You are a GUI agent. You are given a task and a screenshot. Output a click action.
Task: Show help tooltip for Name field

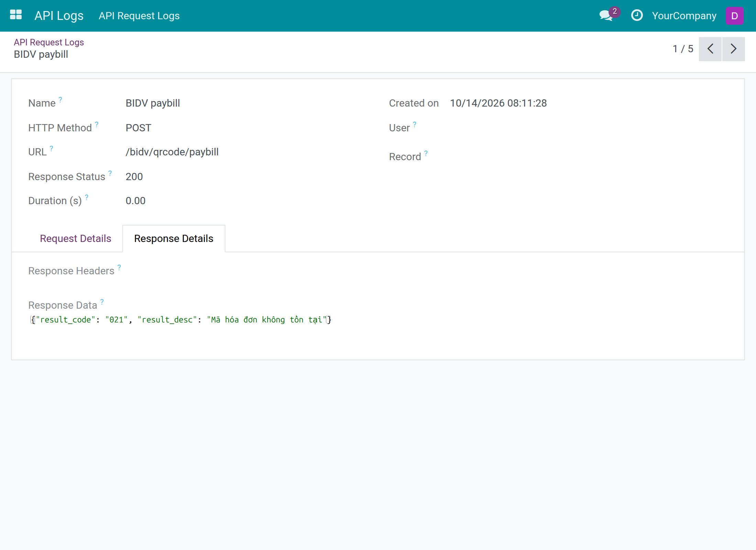point(60,100)
